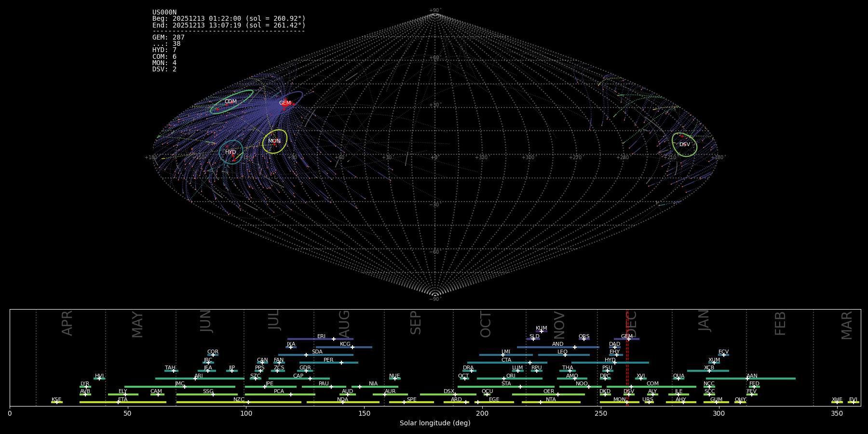Viewport: 868px width, 434px height.
Task: Click the STA shower bar in timeline
Action: tap(506, 387)
